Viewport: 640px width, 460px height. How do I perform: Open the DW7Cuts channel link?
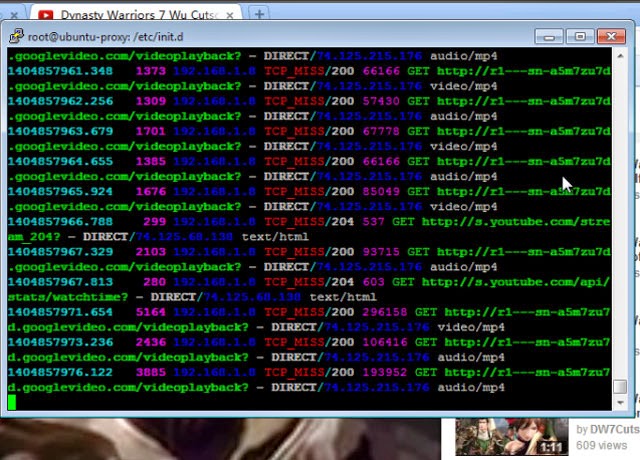tap(614, 429)
